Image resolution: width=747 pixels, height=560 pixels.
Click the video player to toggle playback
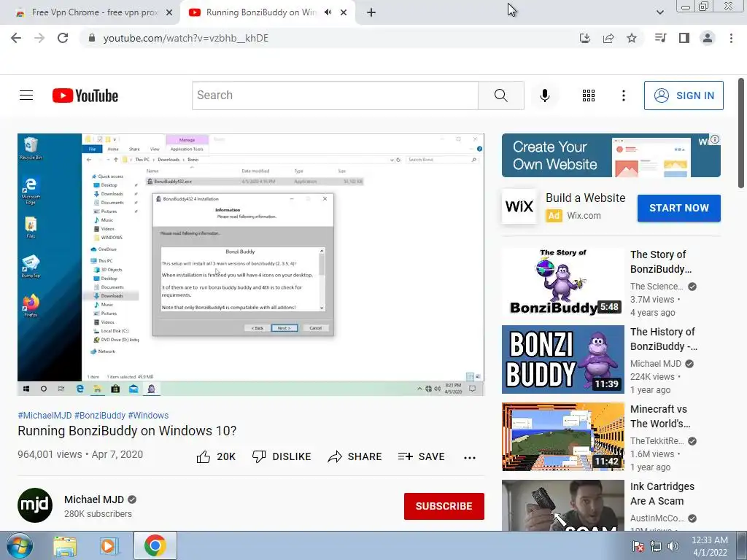click(x=251, y=264)
